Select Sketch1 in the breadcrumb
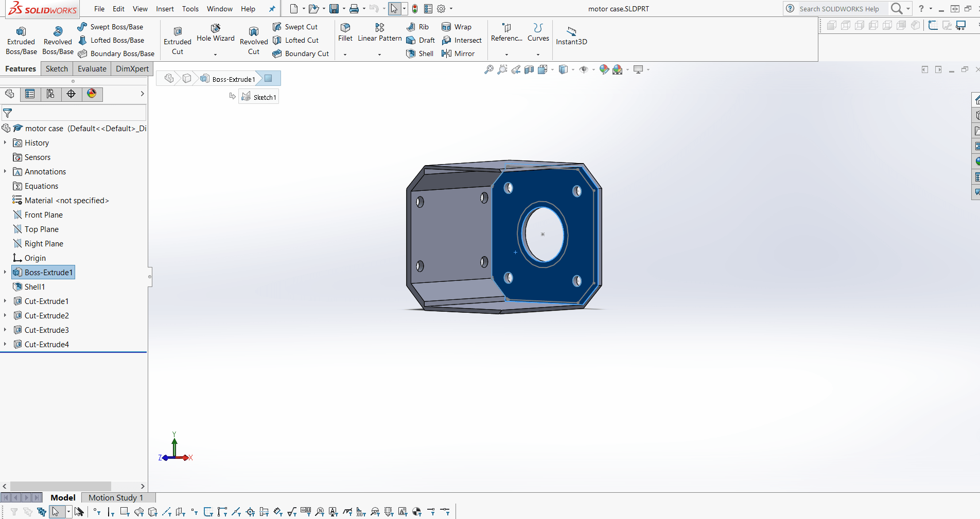The width and height of the screenshot is (980, 519). [259, 97]
